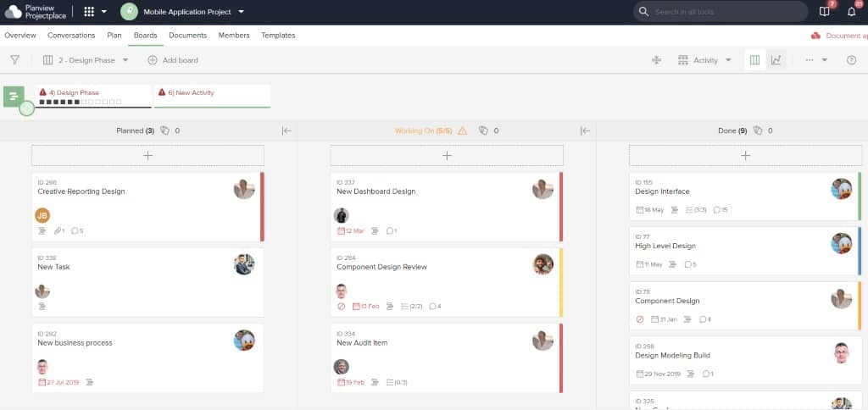868x410 pixels.
Task: Expand the Mobile Application Project dropdown
Action: (x=241, y=12)
